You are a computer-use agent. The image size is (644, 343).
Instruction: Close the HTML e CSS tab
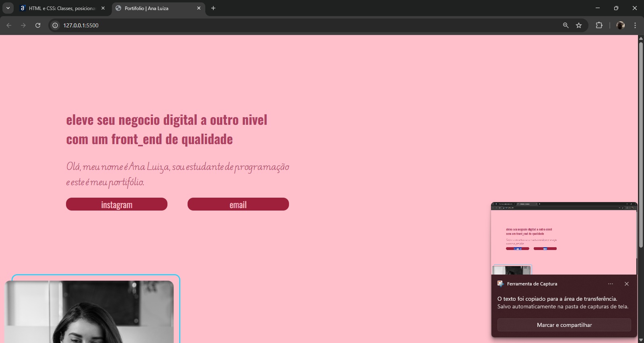pos(103,8)
